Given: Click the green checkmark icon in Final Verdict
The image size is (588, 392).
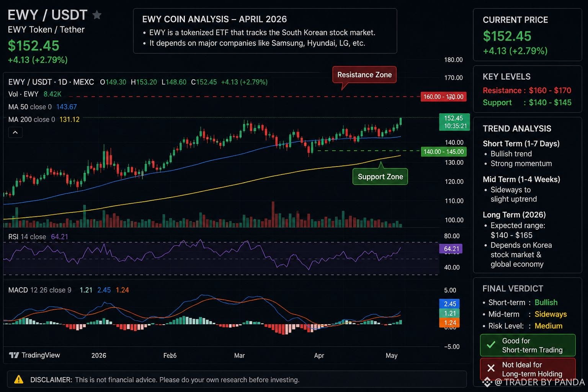Looking at the screenshot, I should (491, 345).
